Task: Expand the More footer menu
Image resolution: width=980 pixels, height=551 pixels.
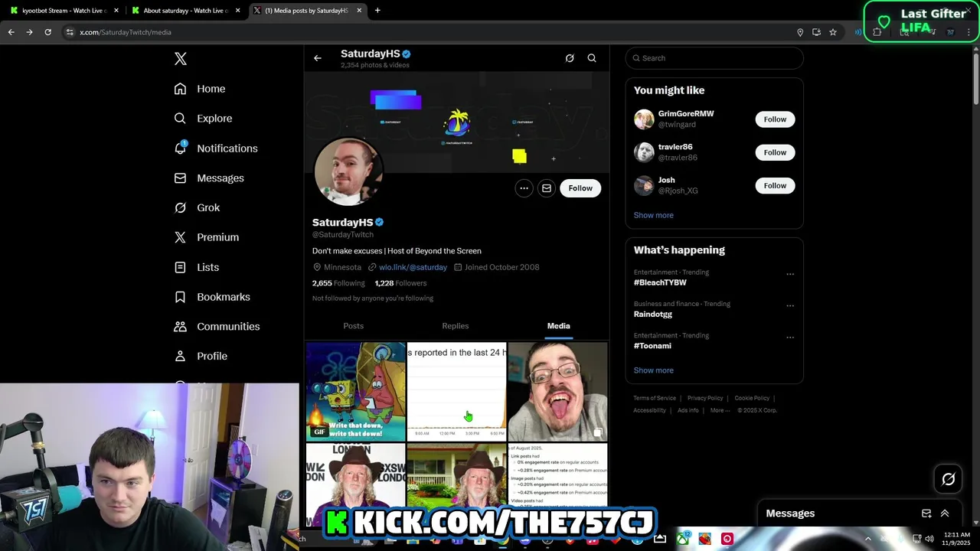Action: [x=719, y=410]
